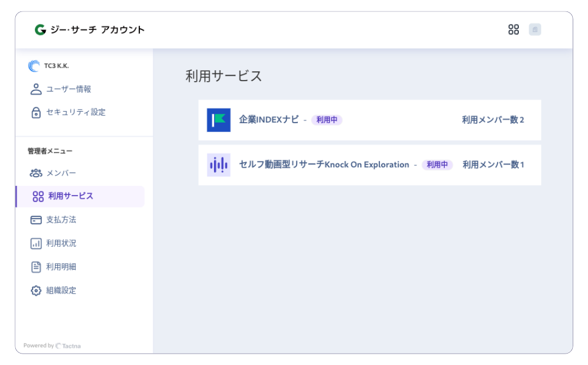Click 利用メンバー数 2 text
Screen dimensions: 588x365
(493, 120)
